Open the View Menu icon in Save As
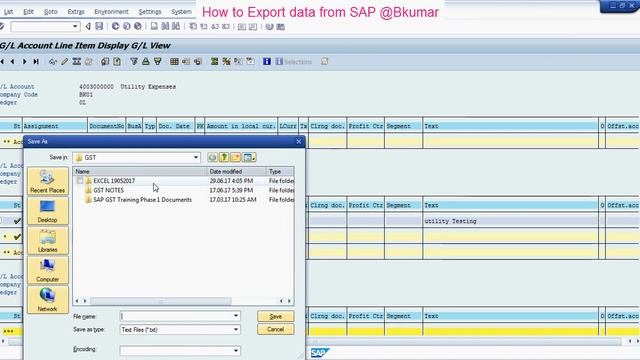 tap(249, 158)
